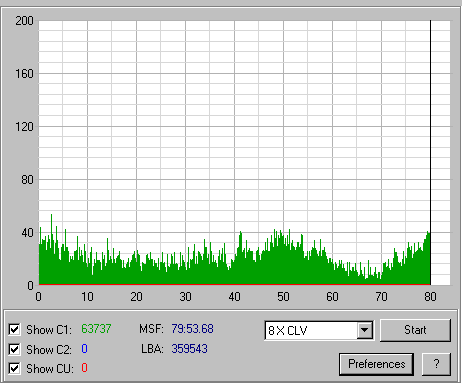Click the red CU count value

tap(84, 368)
